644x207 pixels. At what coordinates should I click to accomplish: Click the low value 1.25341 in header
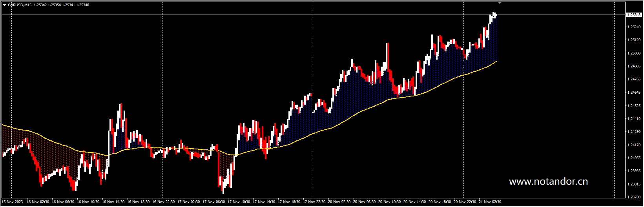click(x=68, y=5)
